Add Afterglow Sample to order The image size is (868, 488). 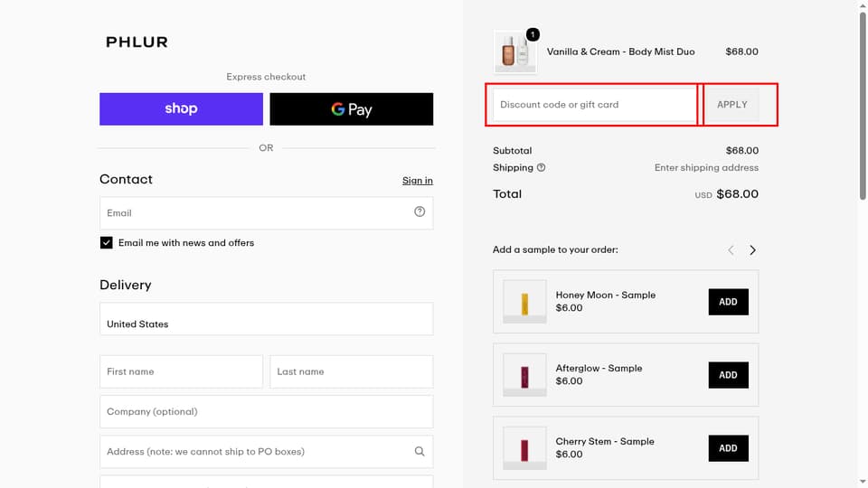click(x=728, y=375)
